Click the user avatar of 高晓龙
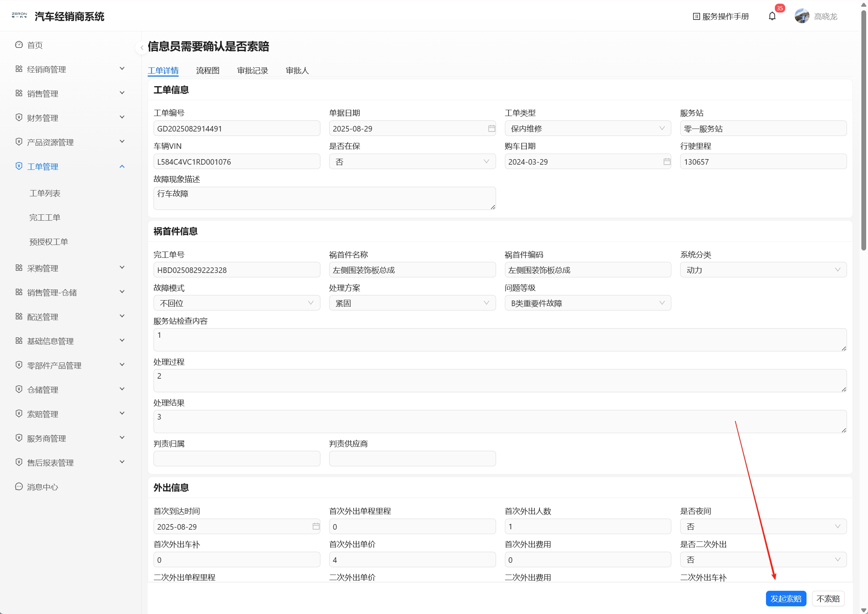Image resolution: width=868 pixels, height=614 pixels. pyautogui.click(x=802, y=16)
